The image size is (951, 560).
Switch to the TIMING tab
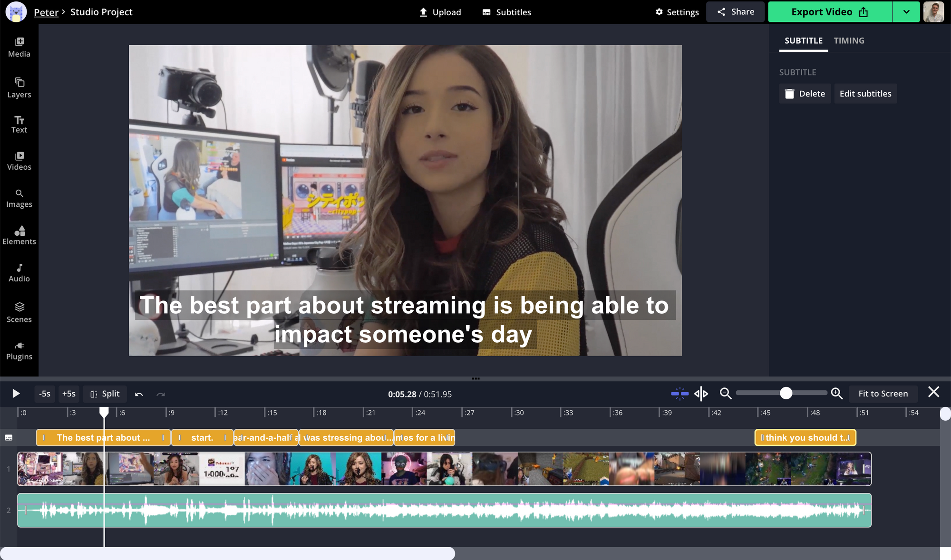pos(849,40)
